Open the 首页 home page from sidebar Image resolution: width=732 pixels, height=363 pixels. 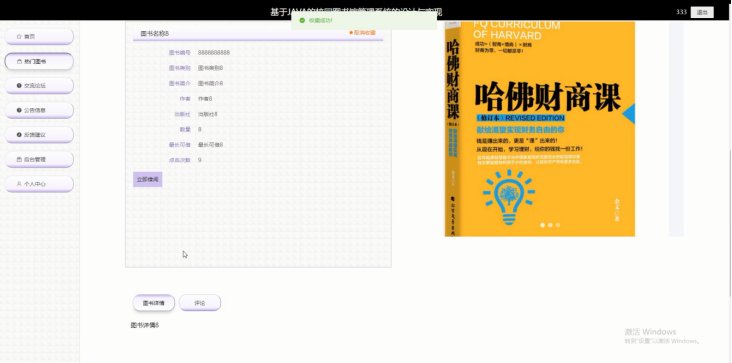(39, 36)
